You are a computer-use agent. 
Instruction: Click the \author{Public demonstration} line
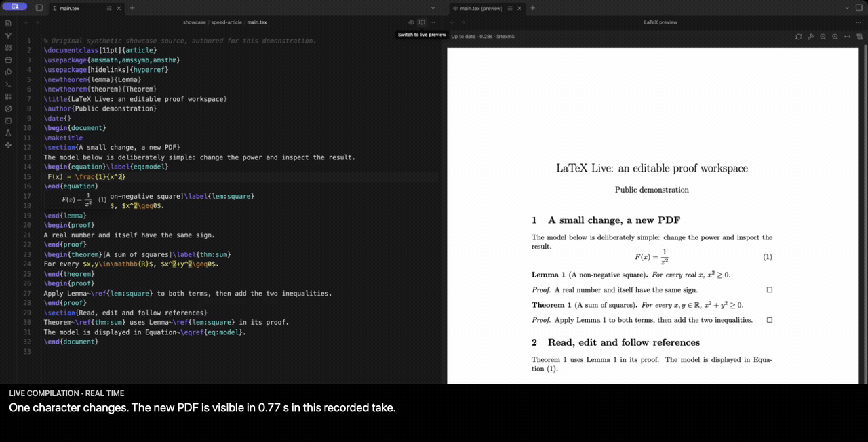click(100, 108)
